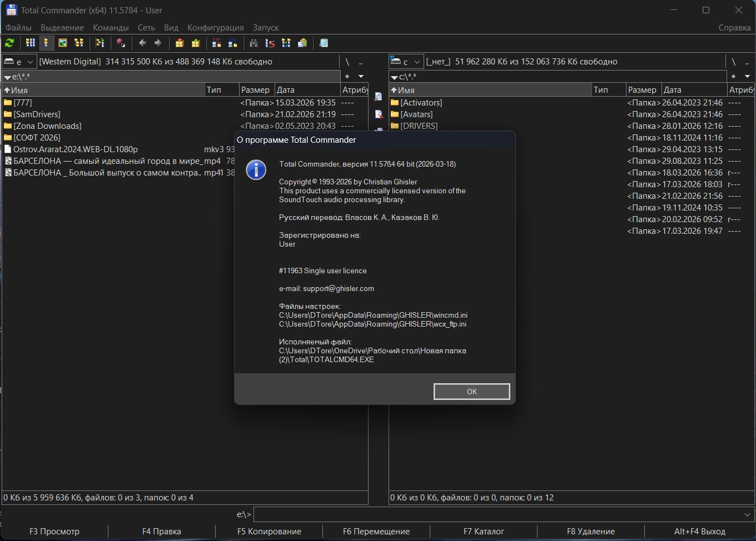
Task: Click the green Refresh arrows toolbar icon
Action: (x=9, y=43)
